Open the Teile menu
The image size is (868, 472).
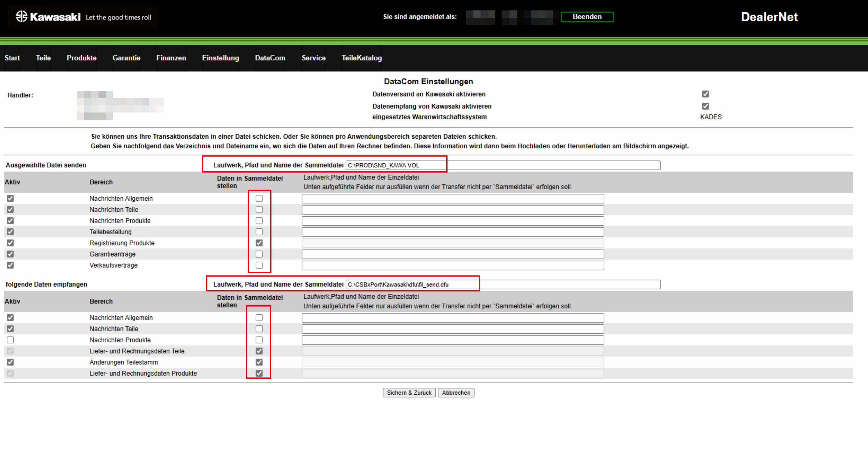pyautogui.click(x=43, y=58)
